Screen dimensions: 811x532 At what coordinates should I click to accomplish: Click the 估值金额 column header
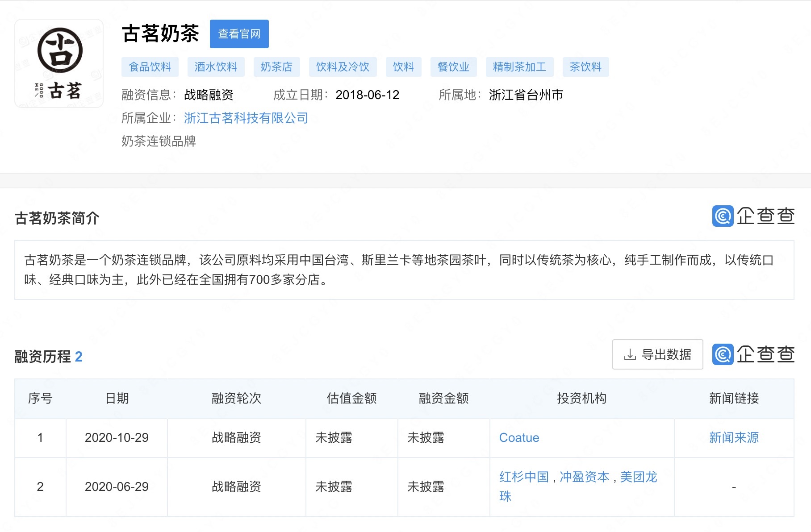351,398
